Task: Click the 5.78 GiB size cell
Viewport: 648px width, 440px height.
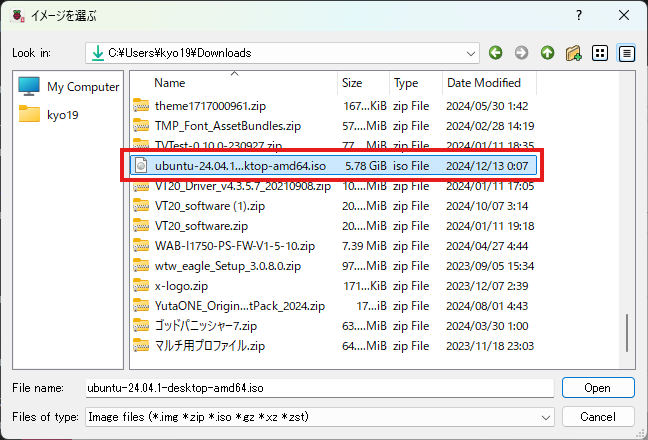Action: point(366,166)
